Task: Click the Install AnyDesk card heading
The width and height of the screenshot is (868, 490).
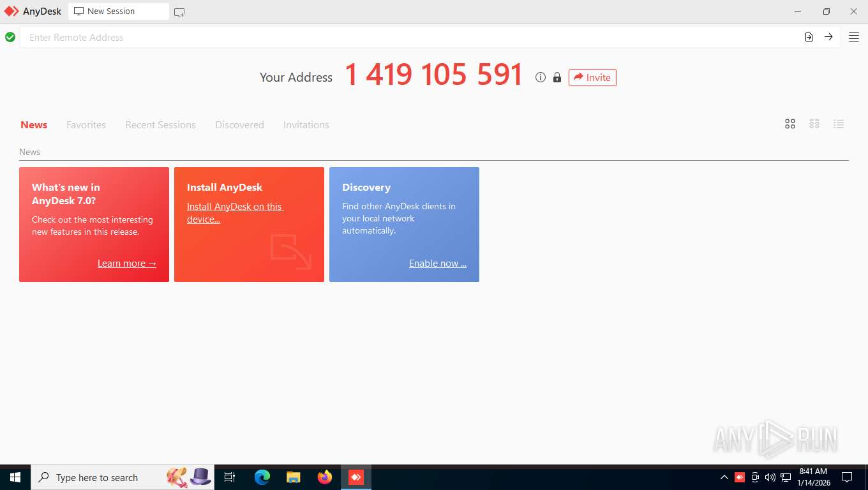Action: click(x=225, y=188)
